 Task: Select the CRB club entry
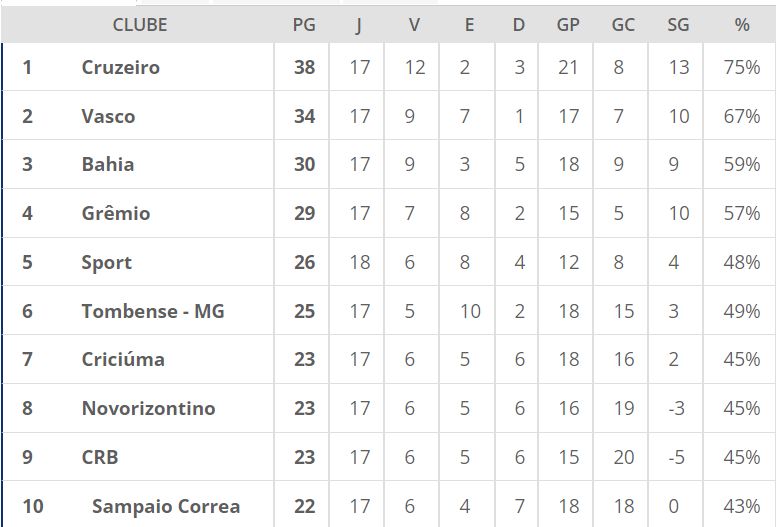click(x=100, y=457)
